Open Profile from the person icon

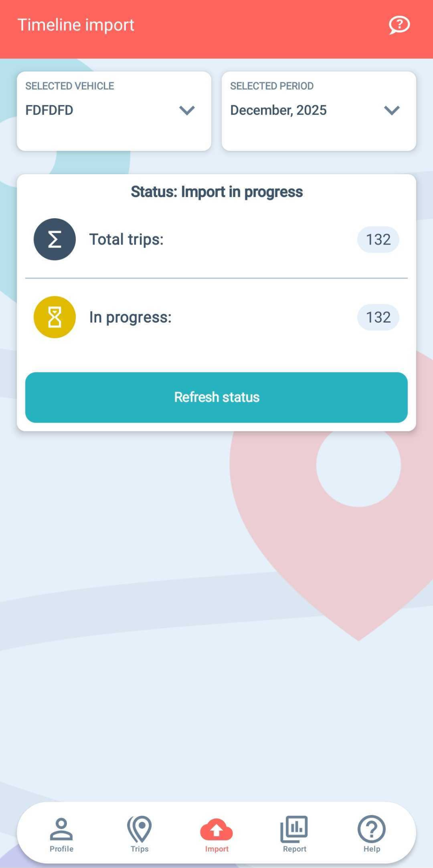[x=61, y=829]
